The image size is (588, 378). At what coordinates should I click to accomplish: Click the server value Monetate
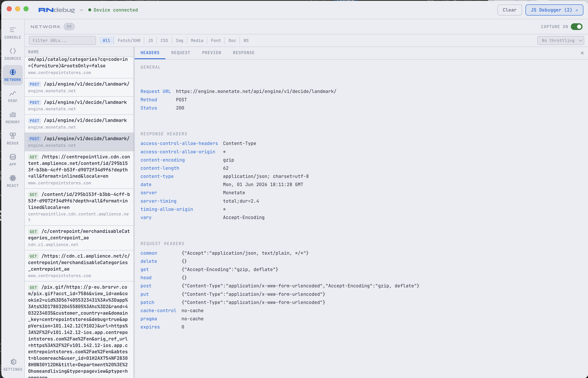coord(234,193)
